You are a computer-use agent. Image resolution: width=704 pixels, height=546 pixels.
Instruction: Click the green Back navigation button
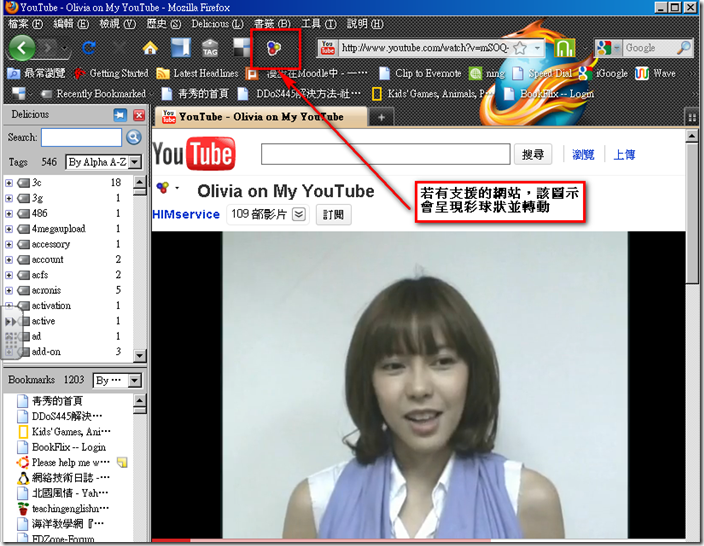click(x=22, y=48)
